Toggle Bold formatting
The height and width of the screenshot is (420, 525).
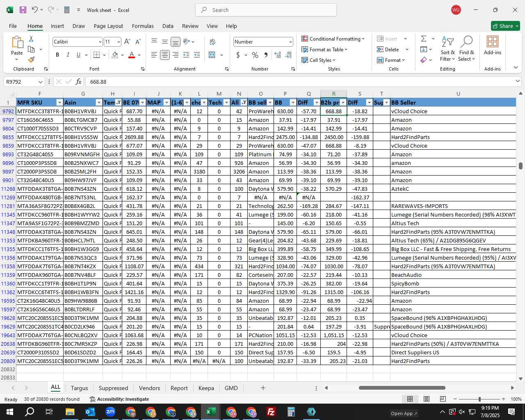(57, 55)
